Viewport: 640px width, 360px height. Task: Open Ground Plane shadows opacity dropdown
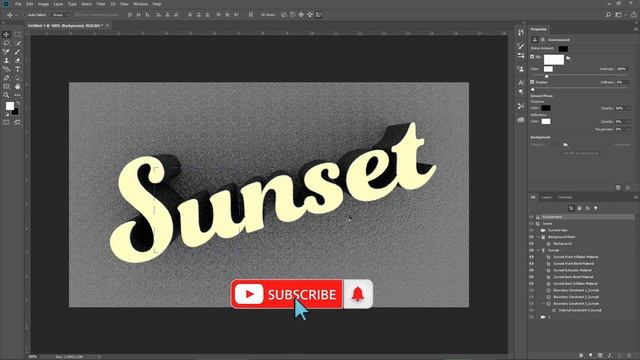(629, 108)
